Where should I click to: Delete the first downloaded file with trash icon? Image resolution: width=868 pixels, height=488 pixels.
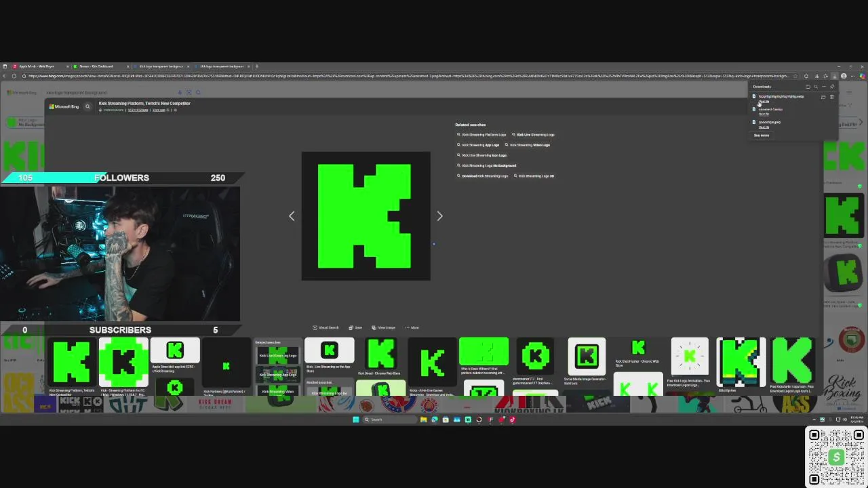(832, 97)
